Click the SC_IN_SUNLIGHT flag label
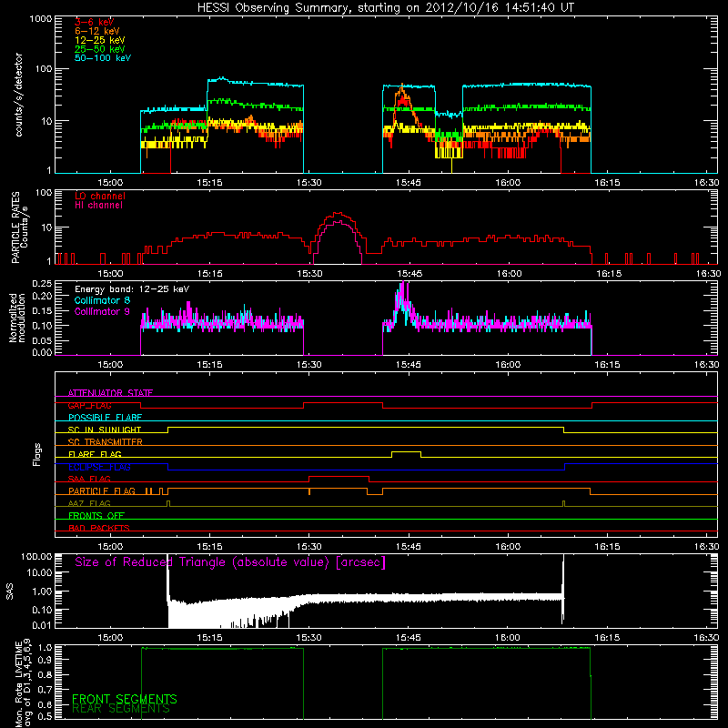 pyautogui.click(x=105, y=430)
